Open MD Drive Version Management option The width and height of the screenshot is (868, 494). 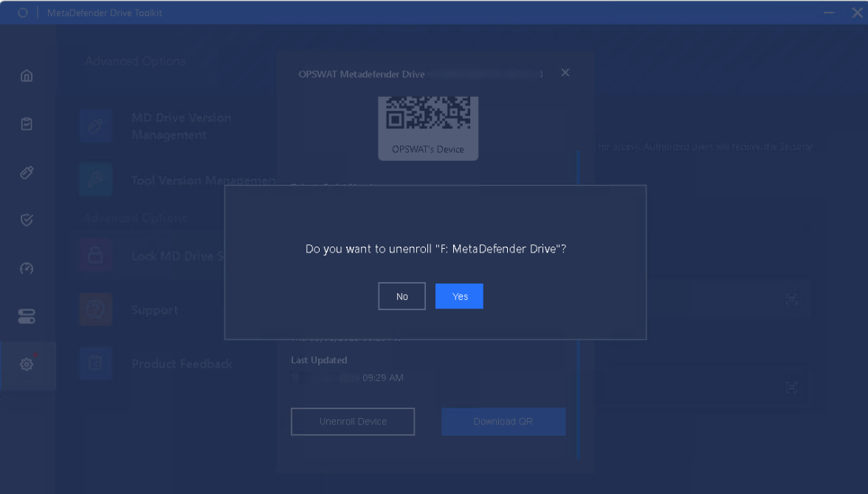coord(181,126)
